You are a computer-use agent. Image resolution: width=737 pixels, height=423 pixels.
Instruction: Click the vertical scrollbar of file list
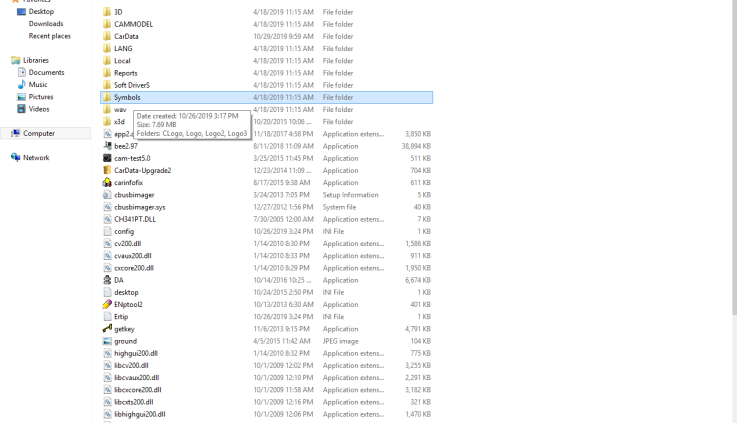(732, 200)
